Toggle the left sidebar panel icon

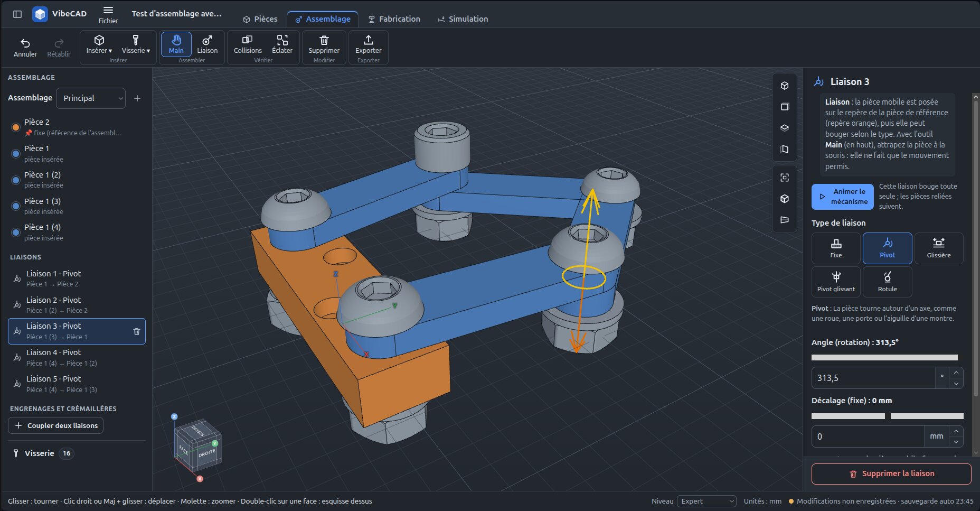(x=17, y=14)
